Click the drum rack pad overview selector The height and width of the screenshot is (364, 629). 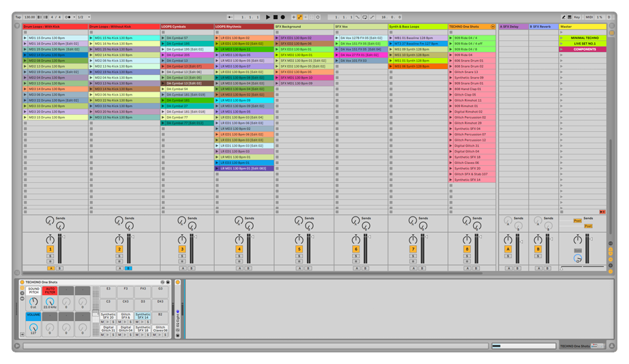(x=96, y=311)
